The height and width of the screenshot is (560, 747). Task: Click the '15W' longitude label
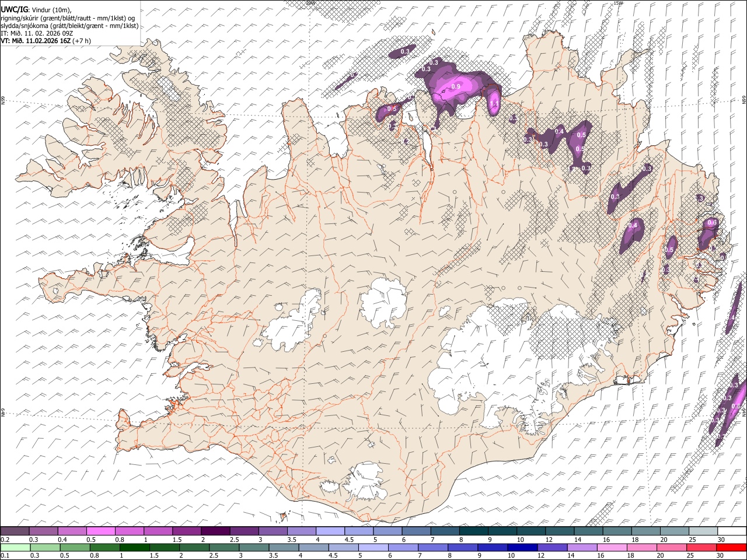pos(618,3)
